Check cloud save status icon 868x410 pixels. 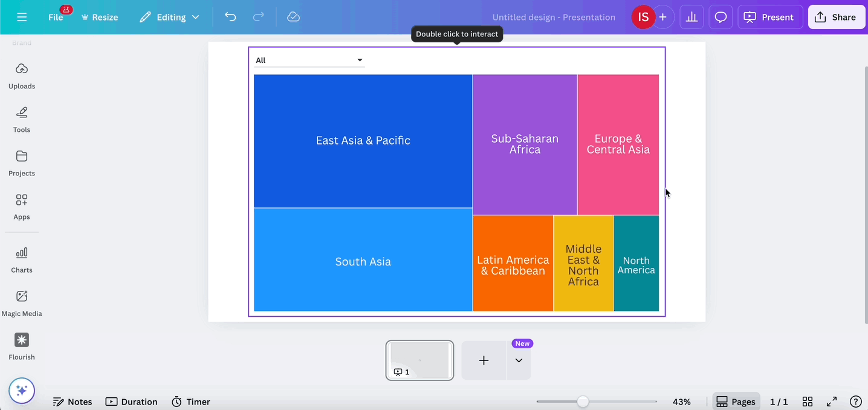tap(293, 17)
